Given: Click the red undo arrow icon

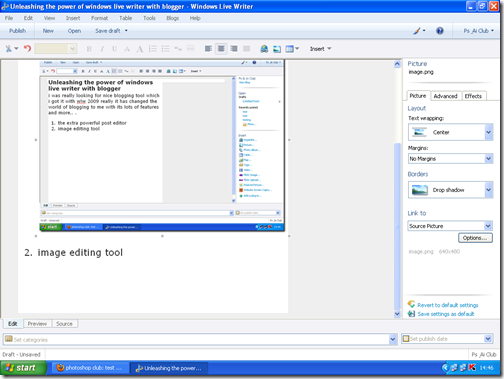Looking at the screenshot, I should click(27, 49).
